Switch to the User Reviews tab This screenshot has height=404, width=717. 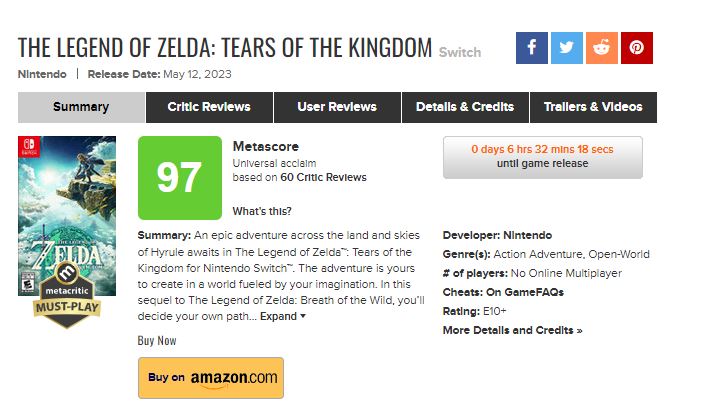(x=337, y=107)
